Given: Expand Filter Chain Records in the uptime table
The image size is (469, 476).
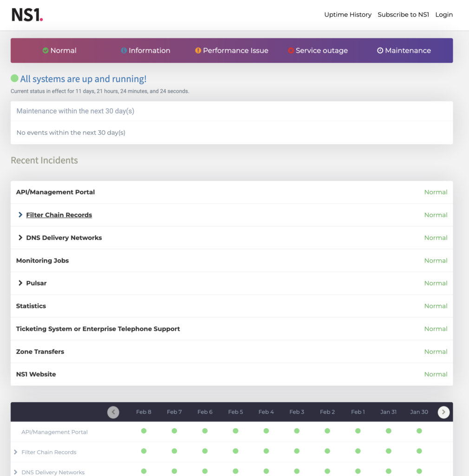Looking at the screenshot, I should coord(15,451).
